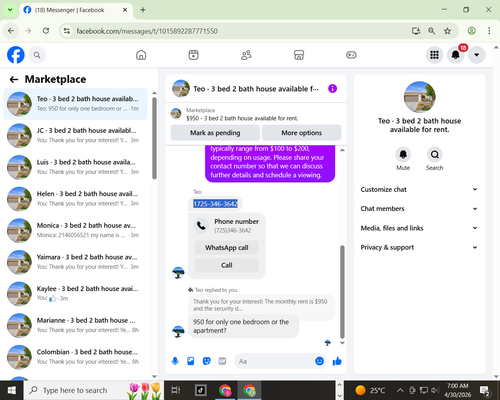The width and height of the screenshot is (500, 400).
Task: Open the Facebook logo home link
Action: point(16,55)
